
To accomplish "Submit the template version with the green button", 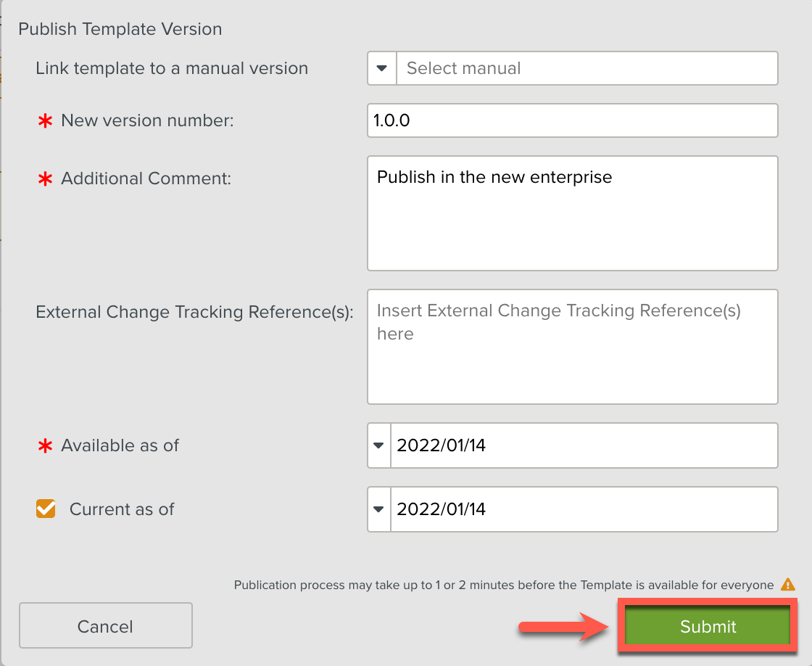I will pos(708,626).
